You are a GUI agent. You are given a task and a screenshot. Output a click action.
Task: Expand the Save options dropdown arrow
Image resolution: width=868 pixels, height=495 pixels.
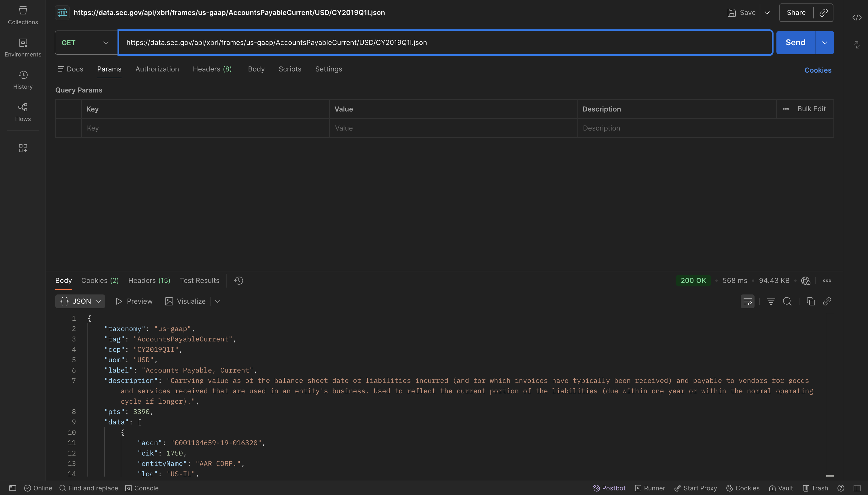tap(767, 13)
